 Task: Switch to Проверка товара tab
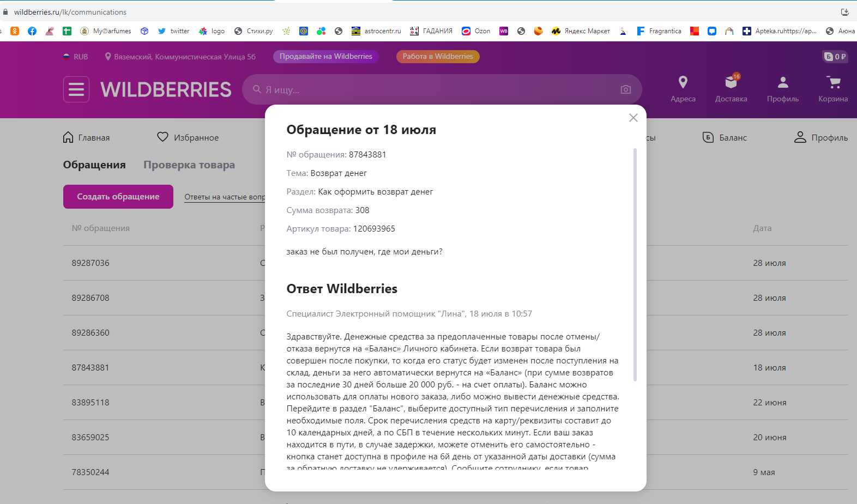coord(189,165)
